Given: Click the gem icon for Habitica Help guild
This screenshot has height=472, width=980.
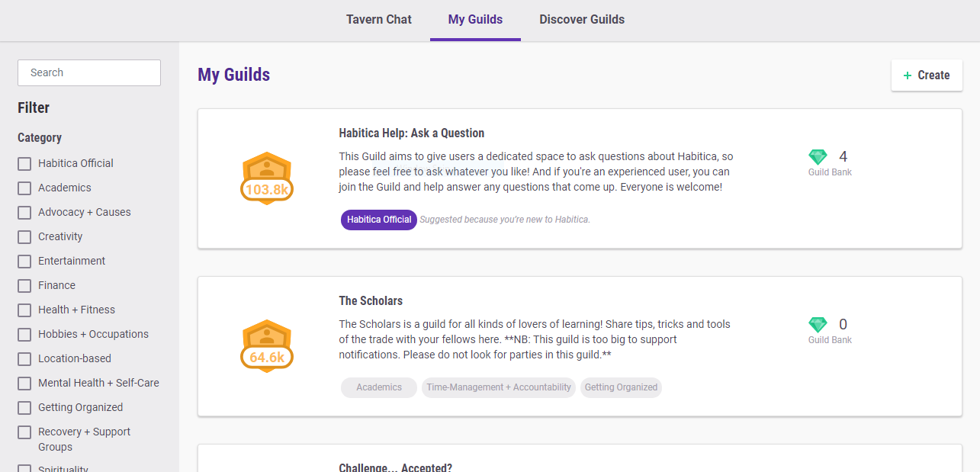Looking at the screenshot, I should coord(818,157).
